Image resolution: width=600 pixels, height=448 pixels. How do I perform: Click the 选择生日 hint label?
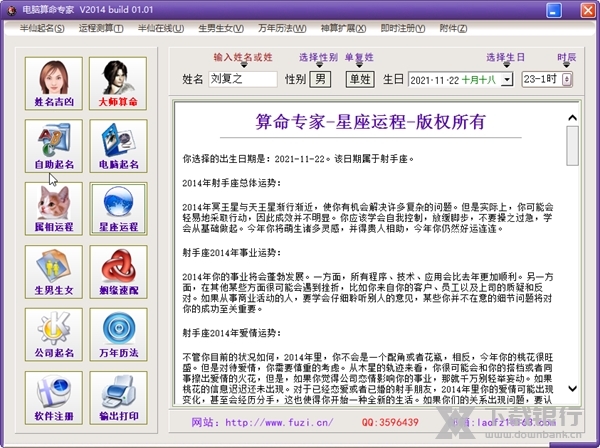(505, 57)
